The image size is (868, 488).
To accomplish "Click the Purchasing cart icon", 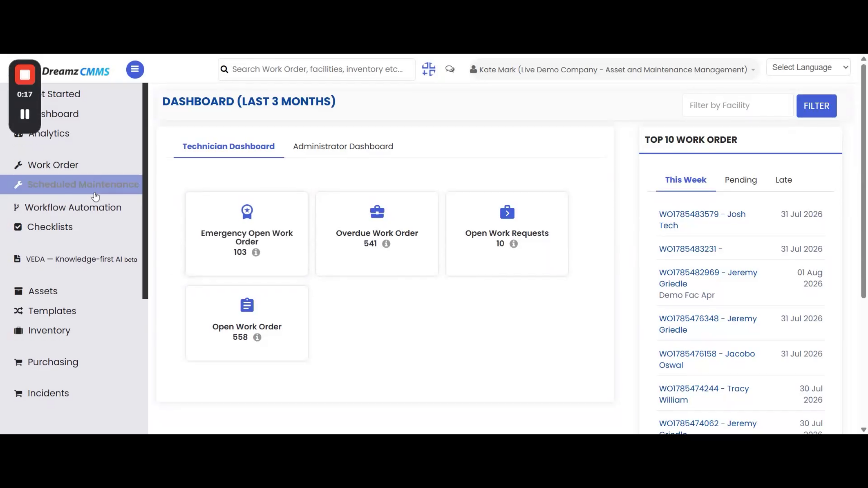I will coord(18,362).
